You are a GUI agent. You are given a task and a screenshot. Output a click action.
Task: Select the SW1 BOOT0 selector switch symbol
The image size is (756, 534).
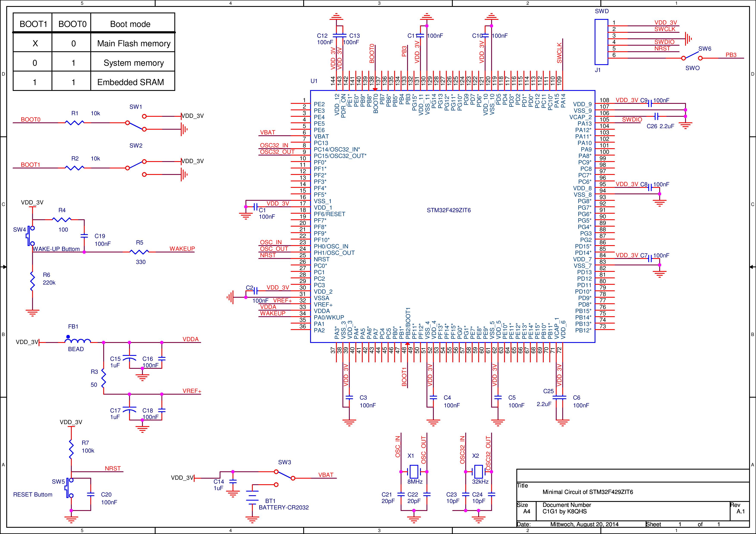click(x=136, y=123)
